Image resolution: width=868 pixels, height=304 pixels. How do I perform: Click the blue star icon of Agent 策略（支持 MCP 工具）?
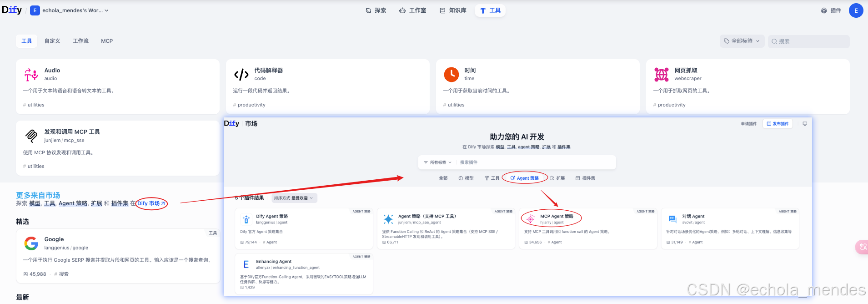[x=388, y=219]
